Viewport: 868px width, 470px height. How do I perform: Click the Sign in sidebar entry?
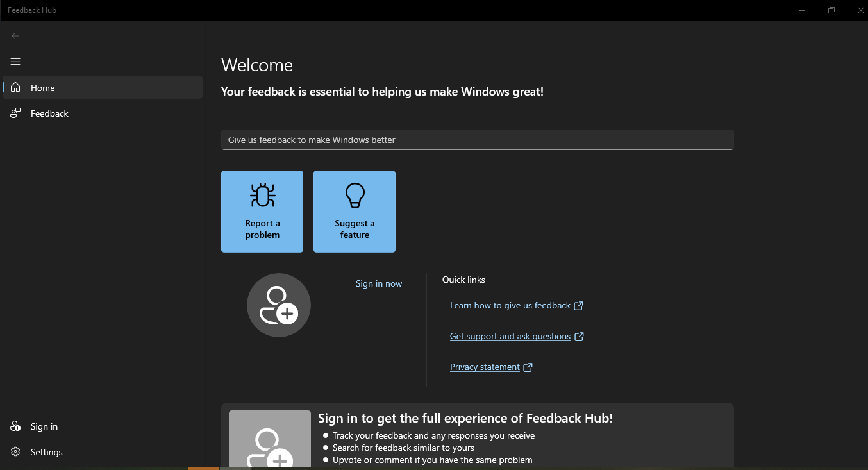[x=44, y=426]
